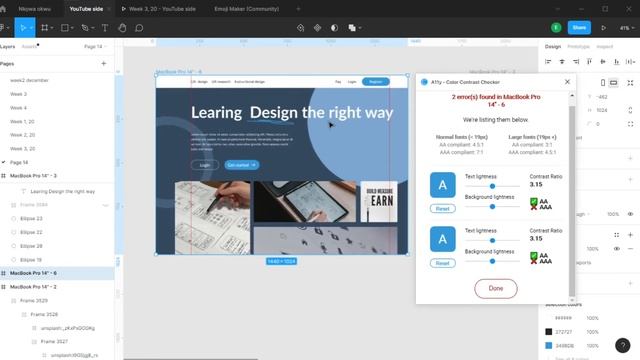Click the Align vertical centers icon
This screenshot has width=640, height=360.
click(x=603, y=62)
